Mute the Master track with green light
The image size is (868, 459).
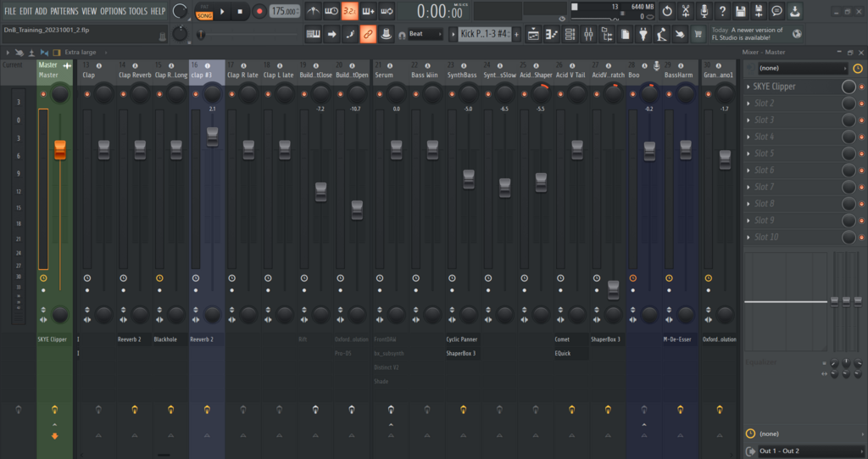tap(43, 94)
